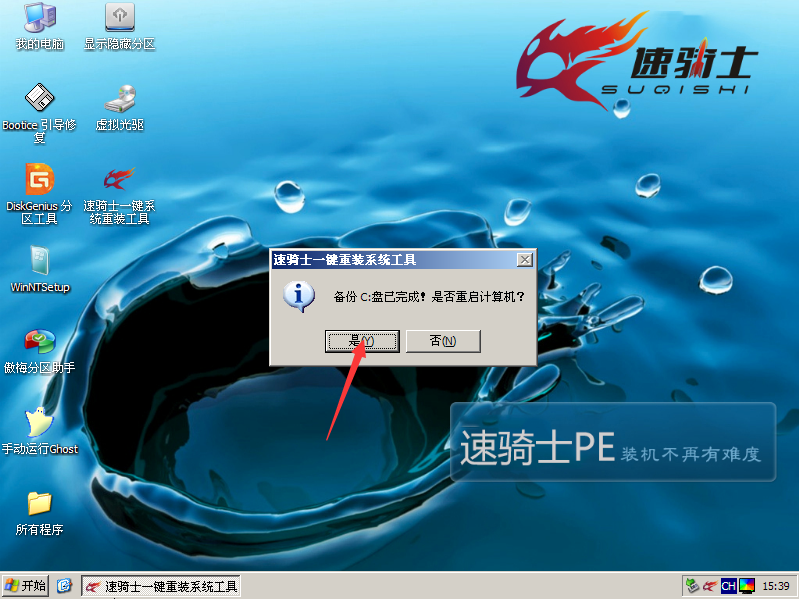The width and height of the screenshot is (799, 599).
Task: Click the 15:39 clock in the tray
Action: pyautogui.click(x=776, y=586)
